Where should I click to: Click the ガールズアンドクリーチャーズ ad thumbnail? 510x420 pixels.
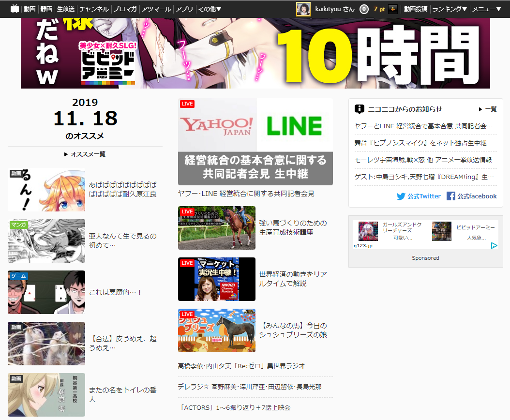point(368,231)
